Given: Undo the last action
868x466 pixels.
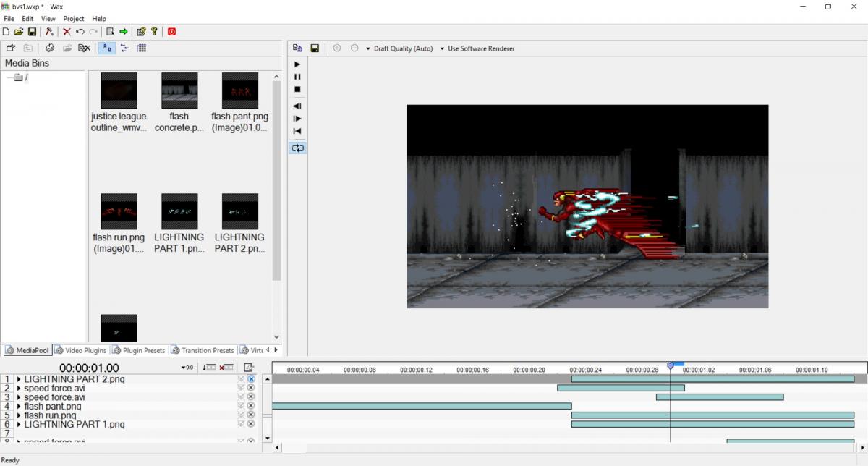Looking at the screenshot, I should pyautogui.click(x=80, y=32).
